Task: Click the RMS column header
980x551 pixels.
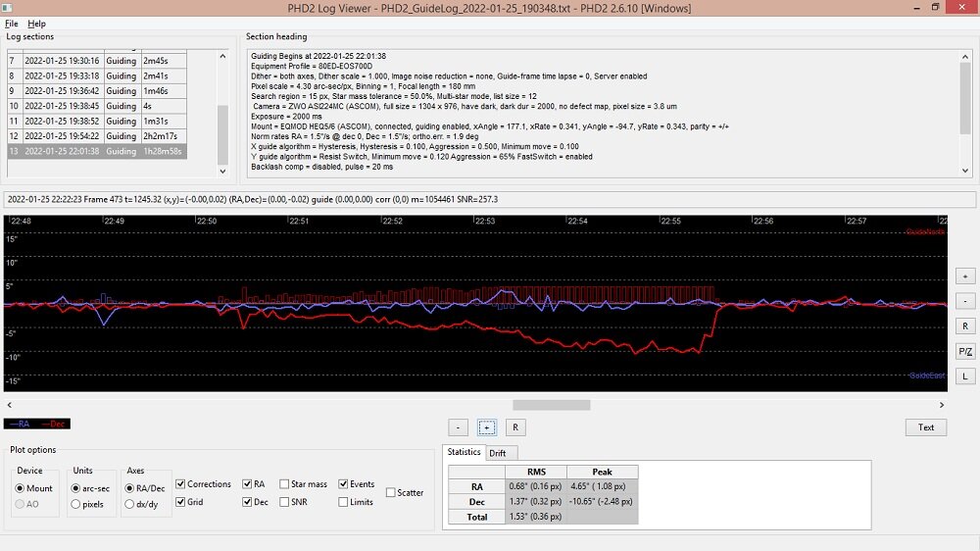Action: pos(536,472)
